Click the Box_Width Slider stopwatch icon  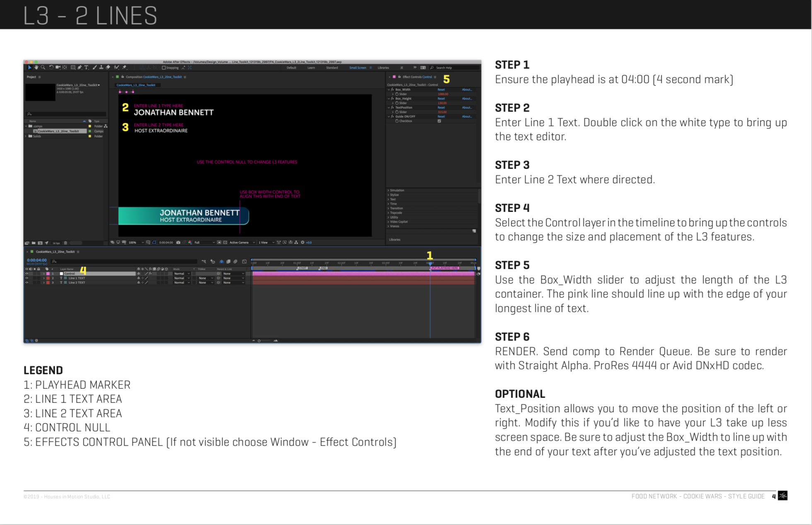[x=397, y=94]
